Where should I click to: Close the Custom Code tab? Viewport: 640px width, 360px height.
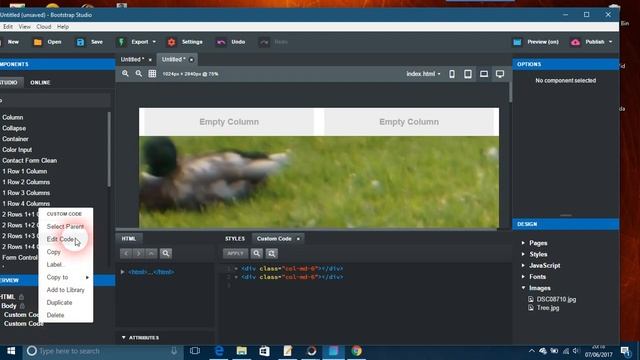[298, 239]
